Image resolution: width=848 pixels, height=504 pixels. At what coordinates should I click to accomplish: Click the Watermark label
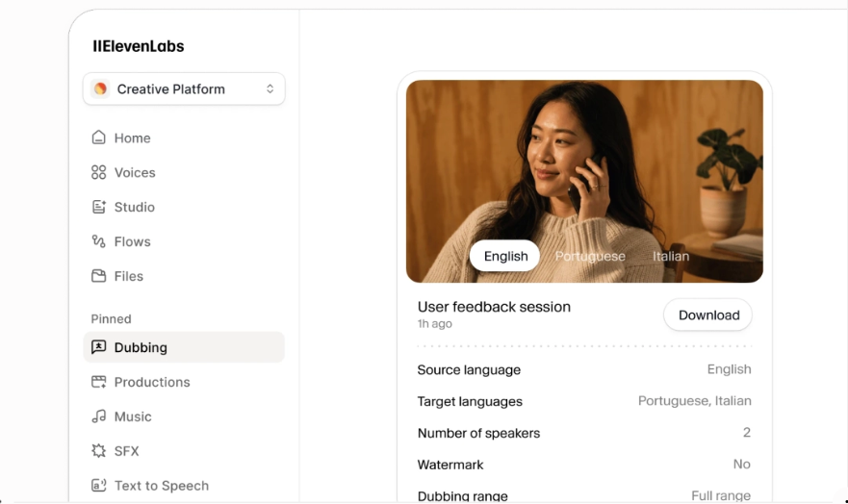pyautogui.click(x=450, y=465)
